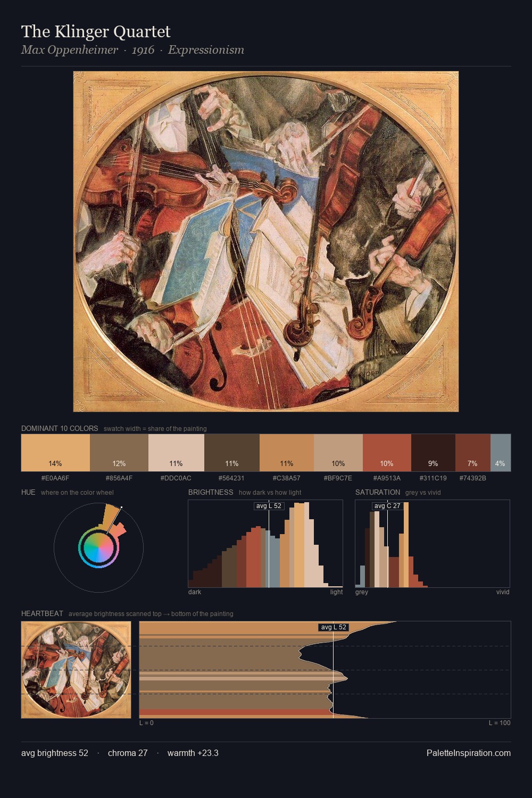
Task: Click the '#DDC0AC' hex code text
Action: coord(176,478)
